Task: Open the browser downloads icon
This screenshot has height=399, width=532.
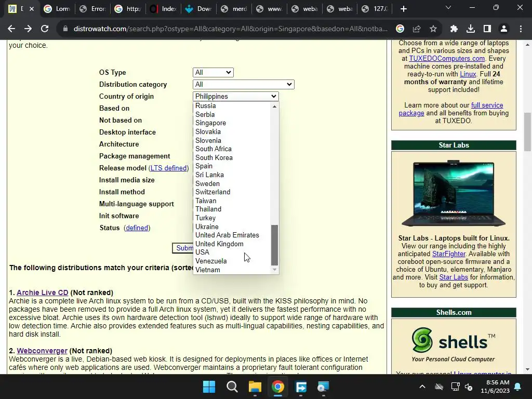Action: point(471,29)
